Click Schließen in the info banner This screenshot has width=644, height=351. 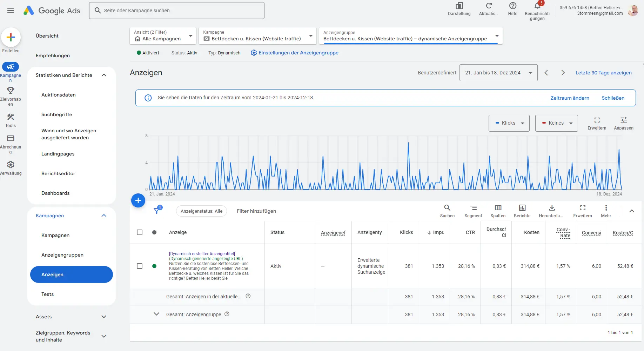click(613, 98)
